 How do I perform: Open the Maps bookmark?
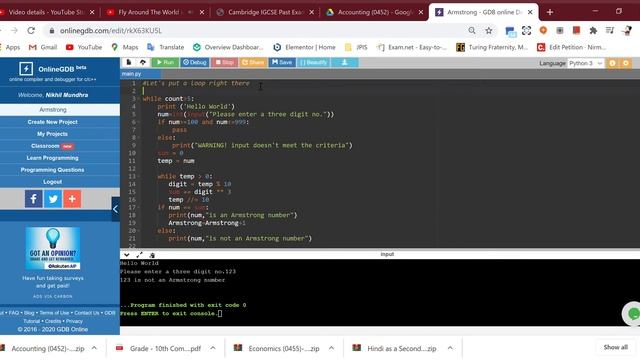coord(125,47)
